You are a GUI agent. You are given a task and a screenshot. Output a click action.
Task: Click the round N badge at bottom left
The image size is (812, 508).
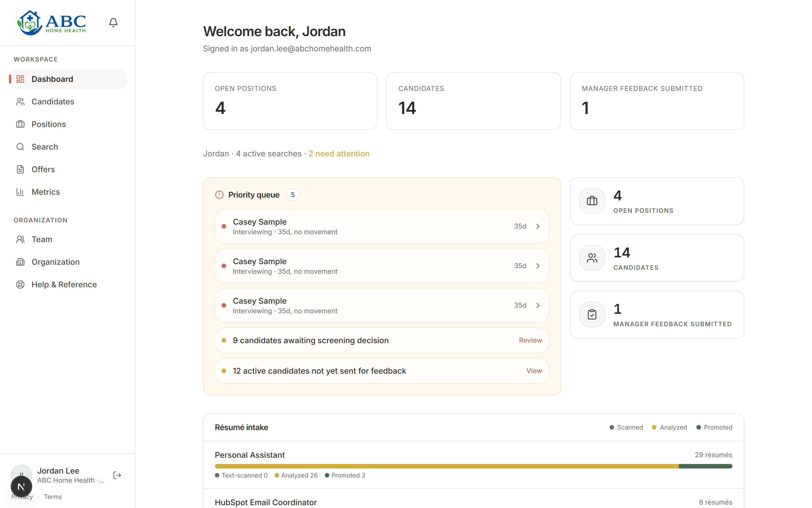tap(21, 487)
